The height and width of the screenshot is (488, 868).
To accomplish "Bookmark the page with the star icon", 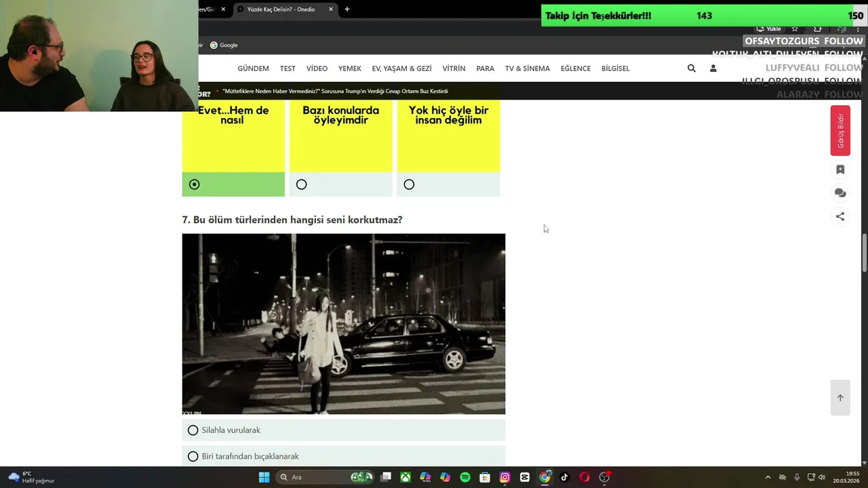I will 795,28.
